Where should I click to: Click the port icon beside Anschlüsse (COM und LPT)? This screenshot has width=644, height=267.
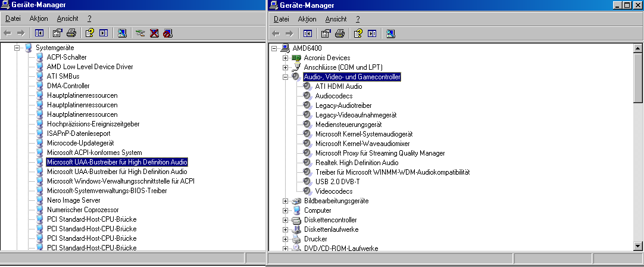pyautogui.click(x=296, y=67)
